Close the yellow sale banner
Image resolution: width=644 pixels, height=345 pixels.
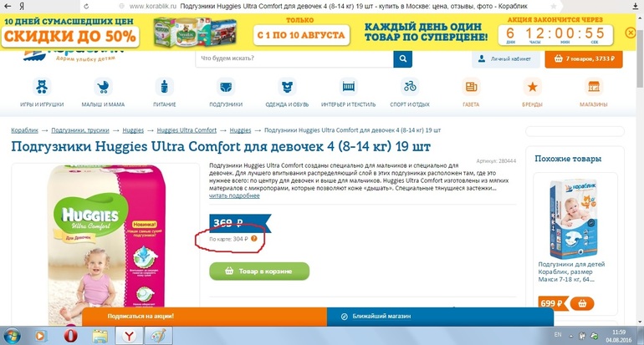[631, 33]
